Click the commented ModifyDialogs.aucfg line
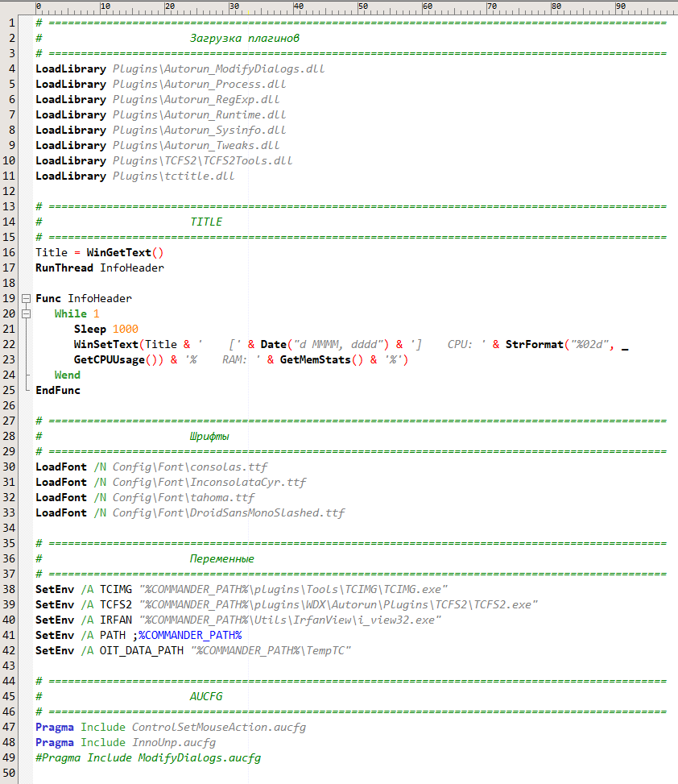678x784 pixels. click(x=148, y=758)
